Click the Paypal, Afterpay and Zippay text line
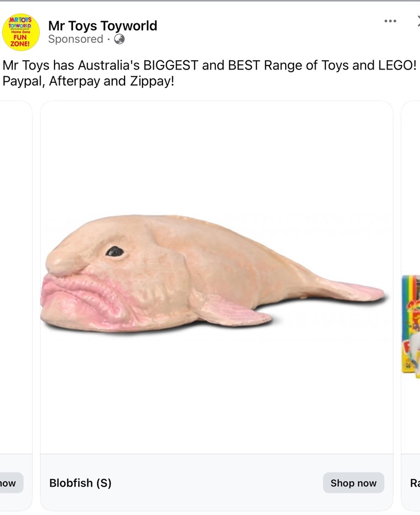This screenshot has height=515, width=420. (89, 81)
